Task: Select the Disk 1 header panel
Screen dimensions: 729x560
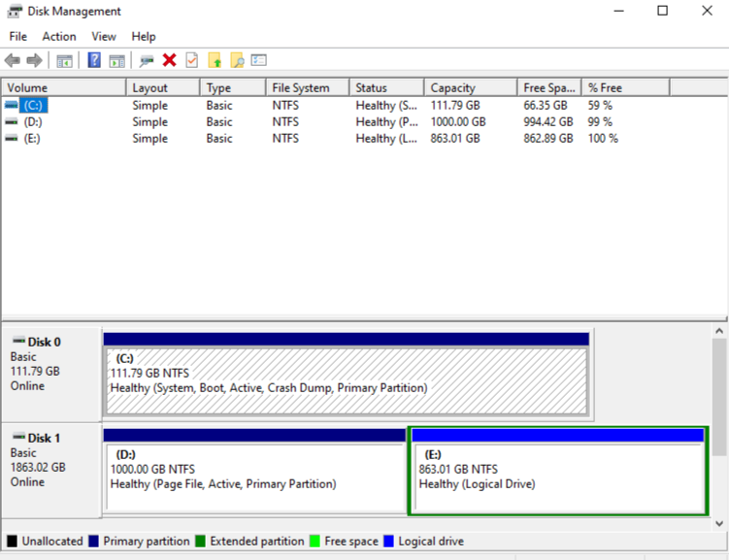Action: click(51, 470)
